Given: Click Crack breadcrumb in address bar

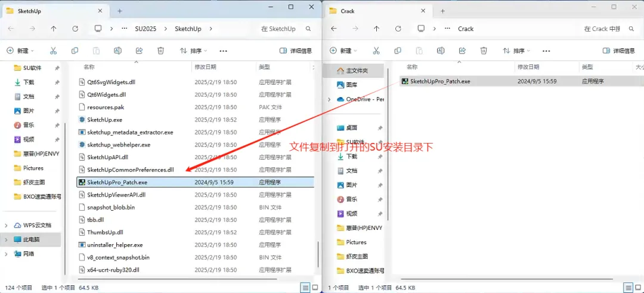Looking at the screenshot, I should pyautogui.click(x=466, y=29).
